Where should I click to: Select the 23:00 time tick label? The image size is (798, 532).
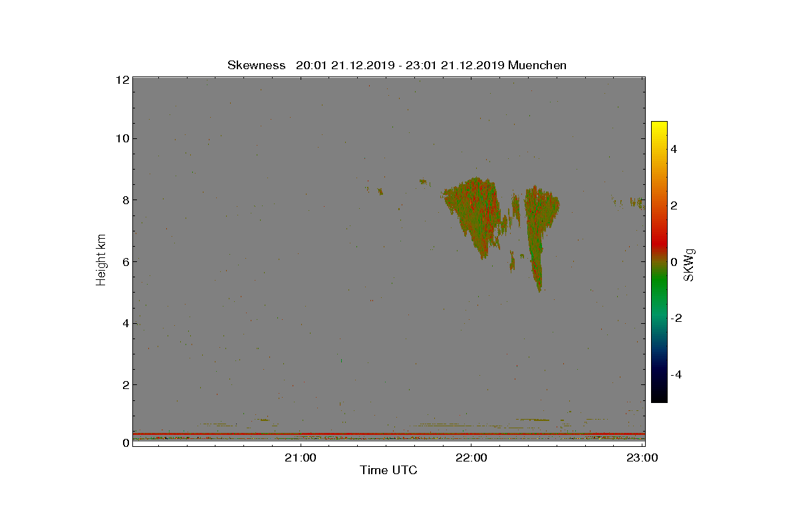[x=642, y=458]
